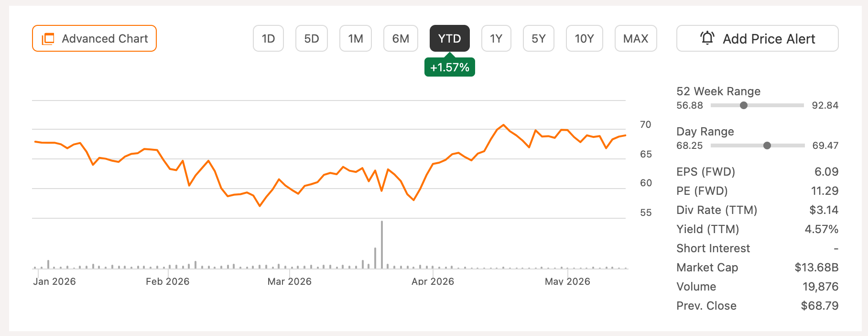Image resolution: width=868 pixels, height=336 pixels.
Task: Click the Apr 2026 axis label
Action: pos(433,281)
